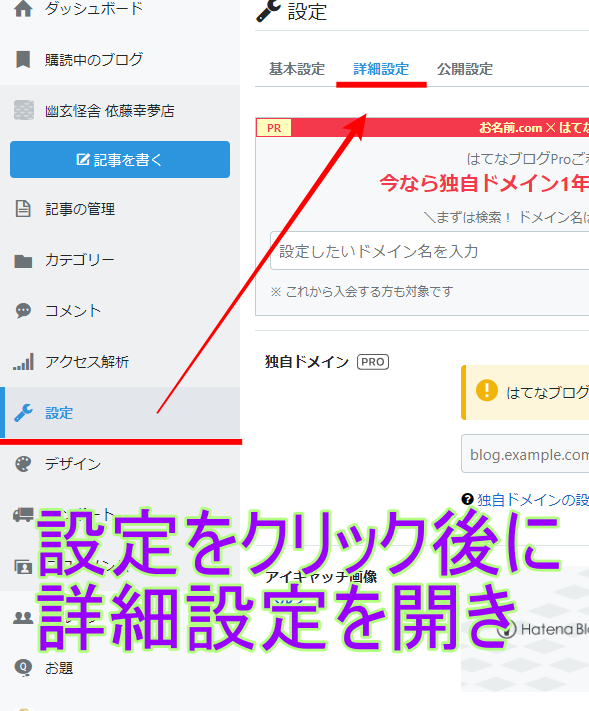This screenshot has width=589, height=711.
Task: Click the PR label on the banner
Action: (x=274, y=128)
